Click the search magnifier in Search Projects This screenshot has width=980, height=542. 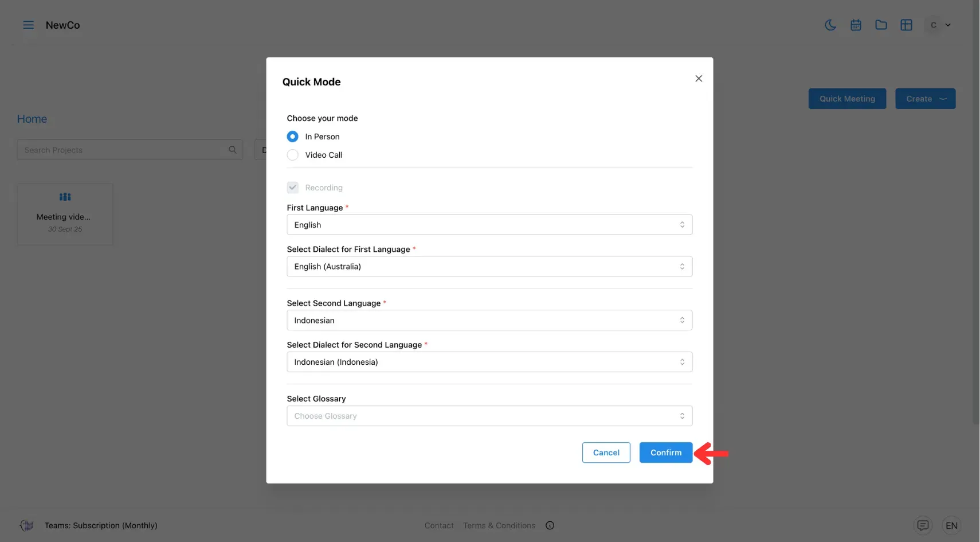232,149
